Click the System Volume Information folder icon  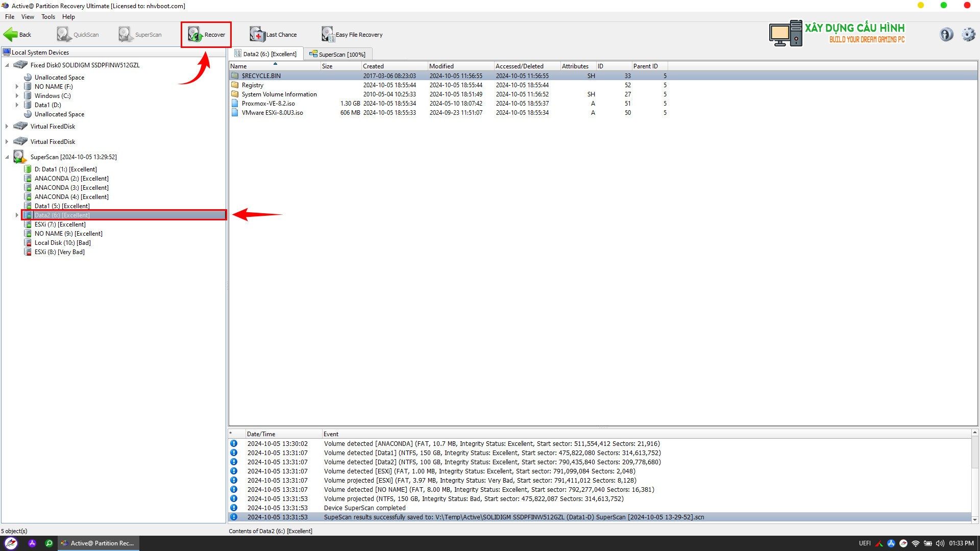[x=235, y=94]
